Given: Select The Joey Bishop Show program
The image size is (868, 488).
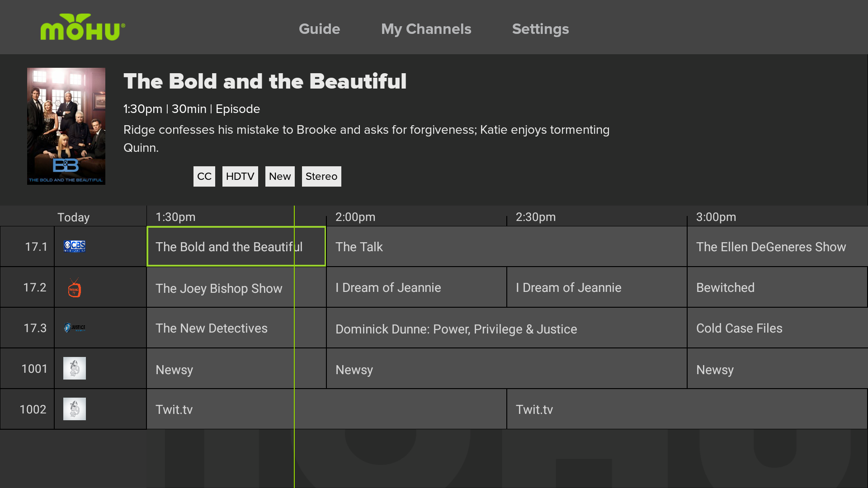Looking at the screenshot, I should point(236,287).
